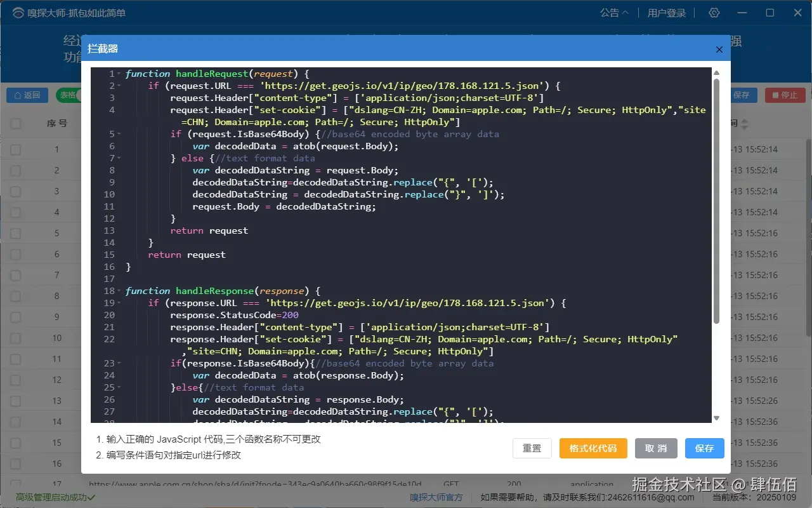The width and height of the screenshot is (812, 508).
Task: Check the checkbox for row 1
Action: pos(16,150)
